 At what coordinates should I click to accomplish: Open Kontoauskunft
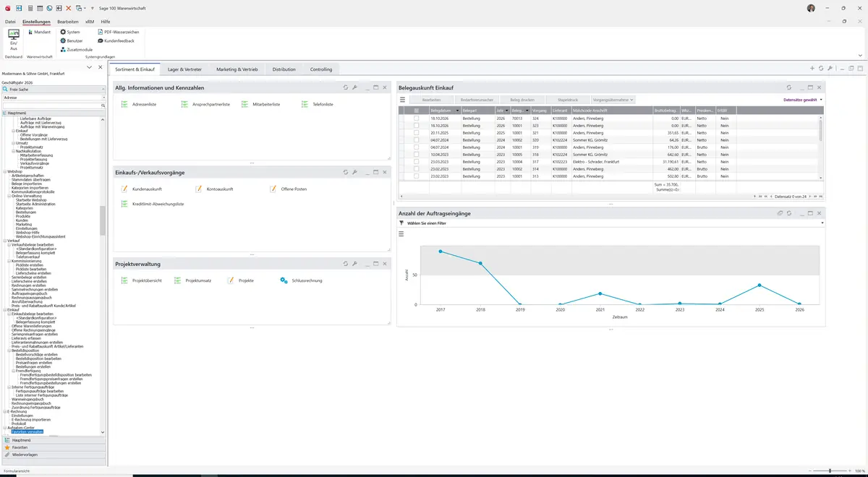tap(214, 189)
